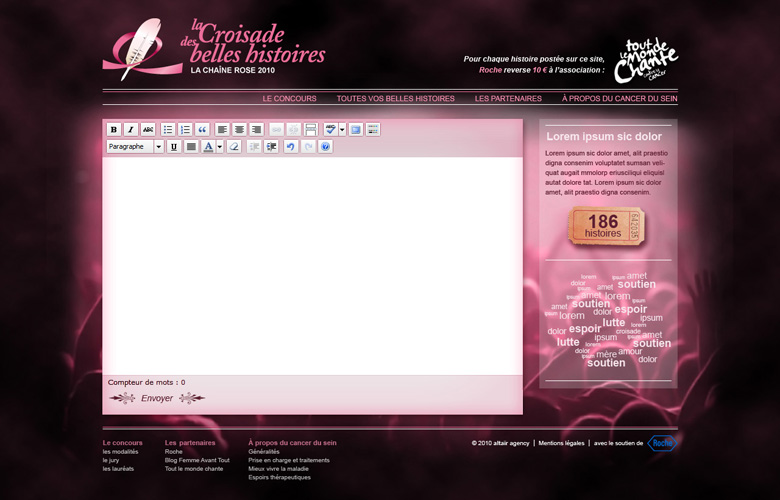Center the text alignment

pyautogui.click(x=239, y=129)
